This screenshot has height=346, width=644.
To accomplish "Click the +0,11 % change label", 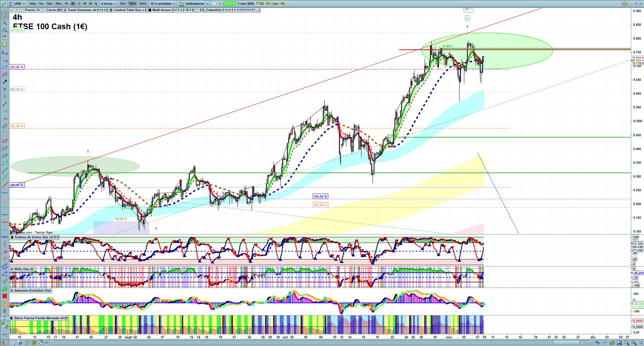I will coord(230,4).
